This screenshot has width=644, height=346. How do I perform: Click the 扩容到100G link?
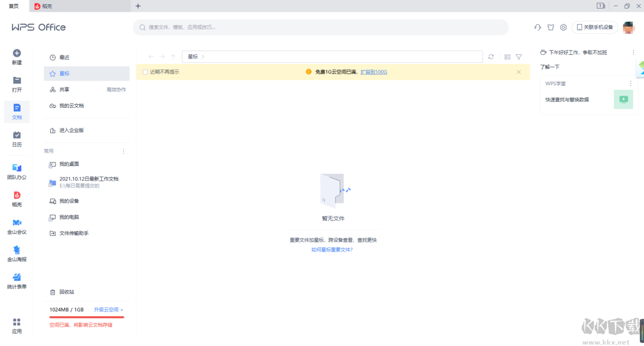point(373,71)
